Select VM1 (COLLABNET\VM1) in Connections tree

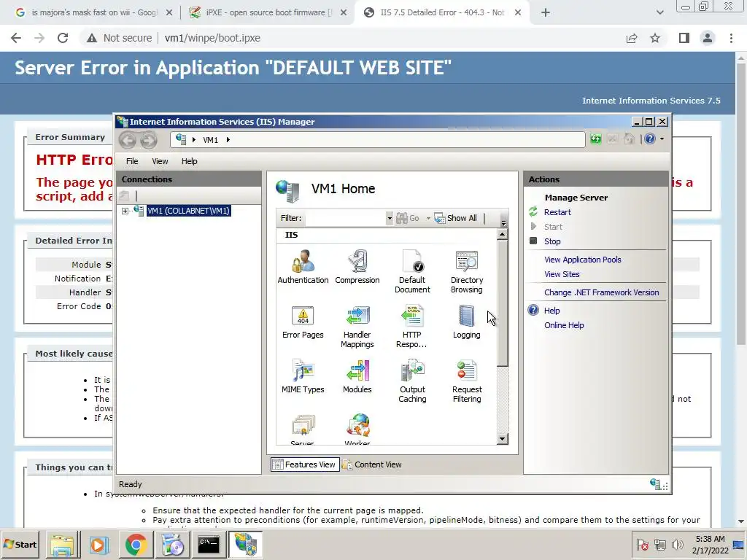click(189, 211)
